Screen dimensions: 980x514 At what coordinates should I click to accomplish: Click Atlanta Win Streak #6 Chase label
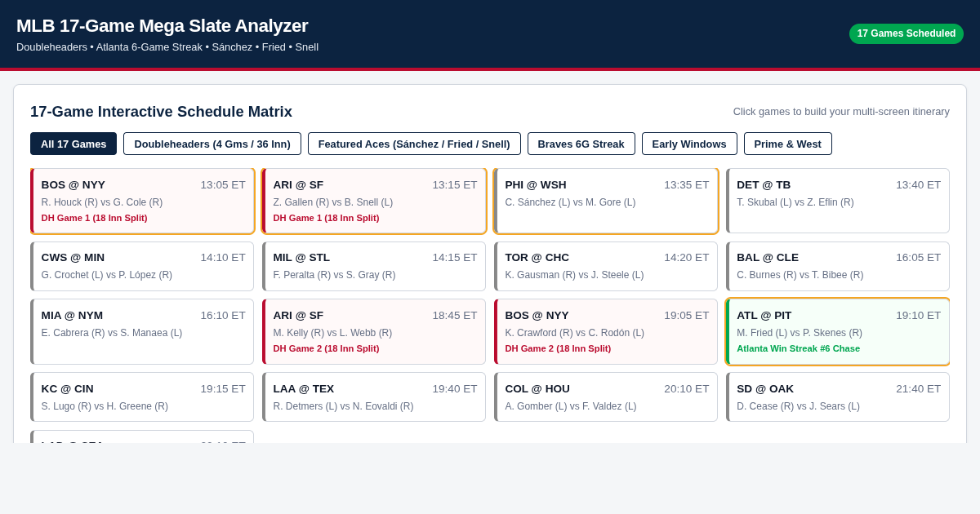coord(798,348)
